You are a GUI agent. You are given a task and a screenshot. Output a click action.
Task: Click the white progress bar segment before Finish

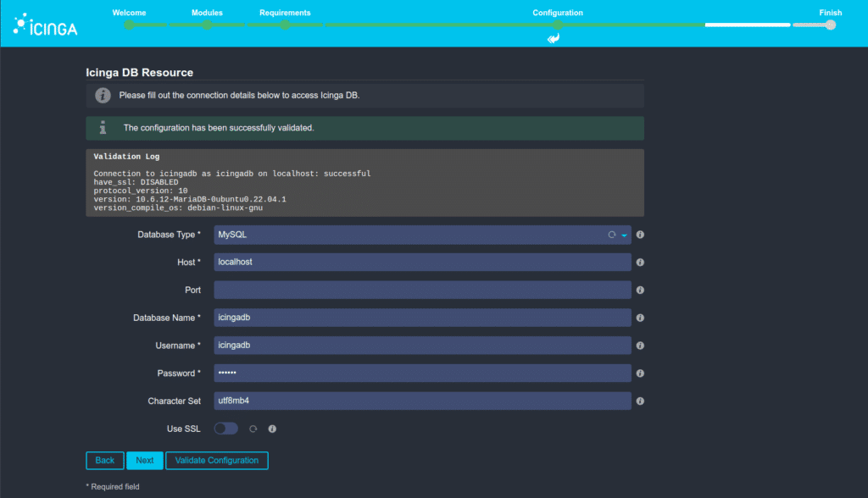click(748, 25)
